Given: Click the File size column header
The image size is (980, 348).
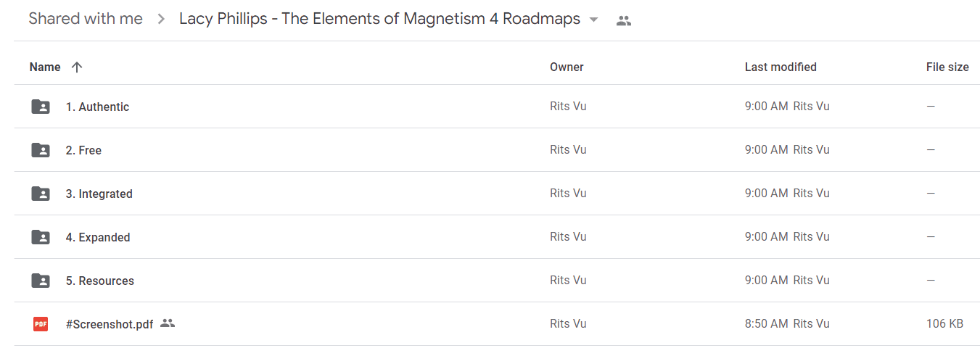Looking at the screenshot, I should point(947,67).
